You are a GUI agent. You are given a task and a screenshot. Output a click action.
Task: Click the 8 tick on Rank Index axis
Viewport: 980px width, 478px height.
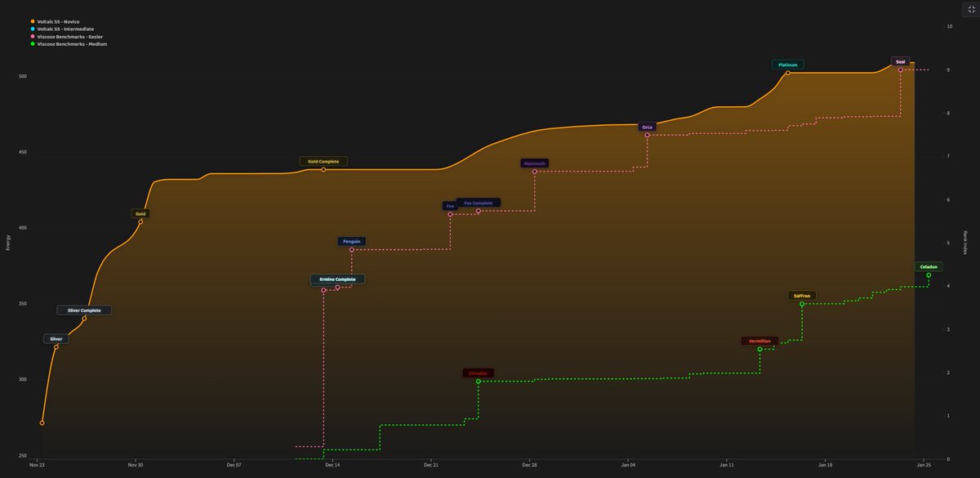[947, 114]
